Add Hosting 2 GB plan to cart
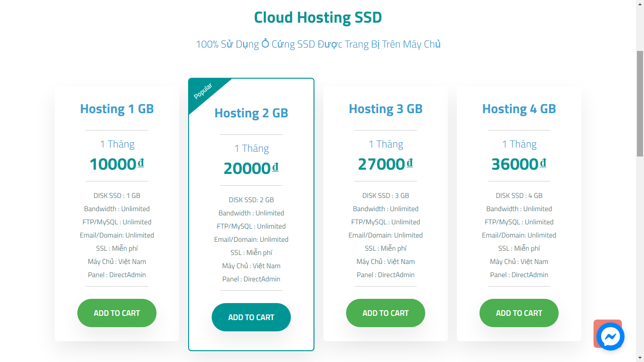This screenshot has height=362, width=644. 251,317
